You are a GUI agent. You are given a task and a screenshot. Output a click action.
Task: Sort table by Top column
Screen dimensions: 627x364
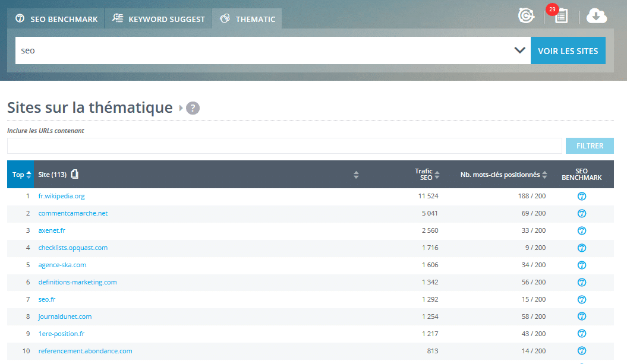tap(21, 175)
